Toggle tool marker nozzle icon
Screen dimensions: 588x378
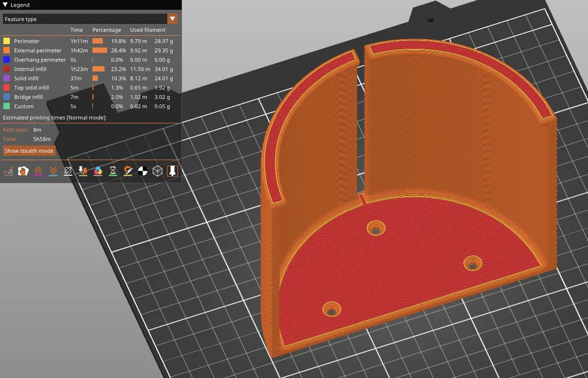click(172, 171)
